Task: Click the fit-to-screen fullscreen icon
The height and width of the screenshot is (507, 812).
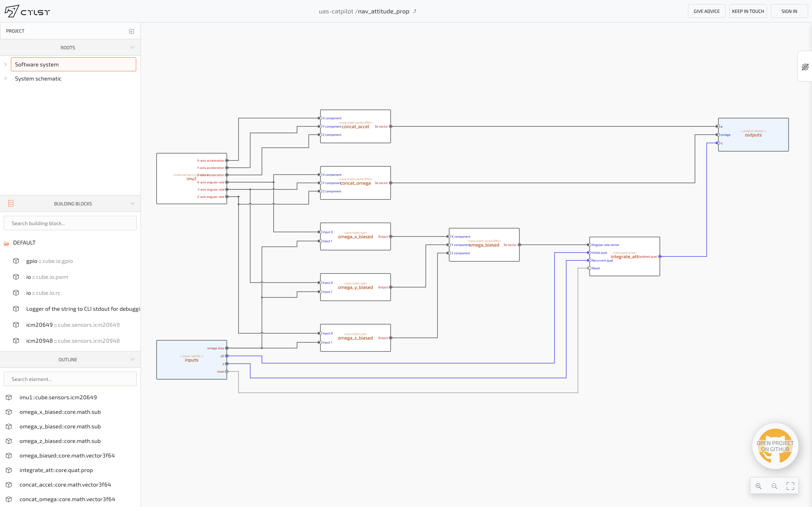Action: pyautogui.click(x=790, y=486)
